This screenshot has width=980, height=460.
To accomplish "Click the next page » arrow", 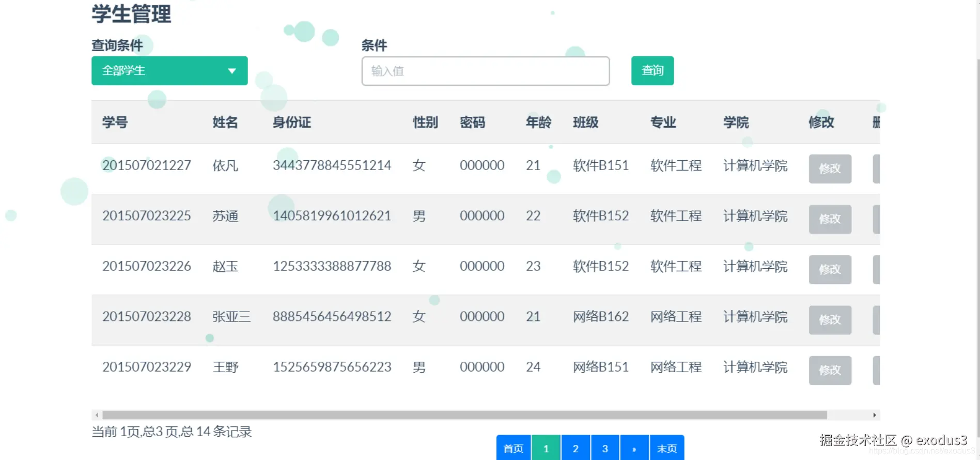I will [x=634, y=448].
